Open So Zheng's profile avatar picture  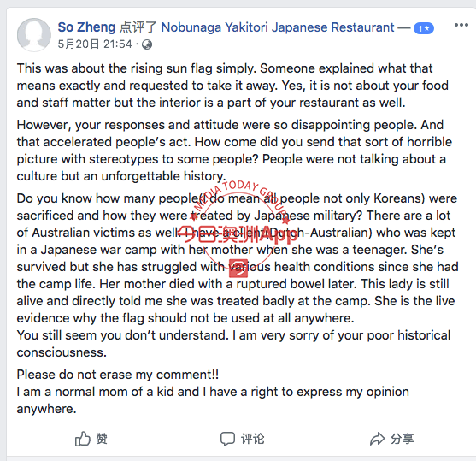click(33, 35)
